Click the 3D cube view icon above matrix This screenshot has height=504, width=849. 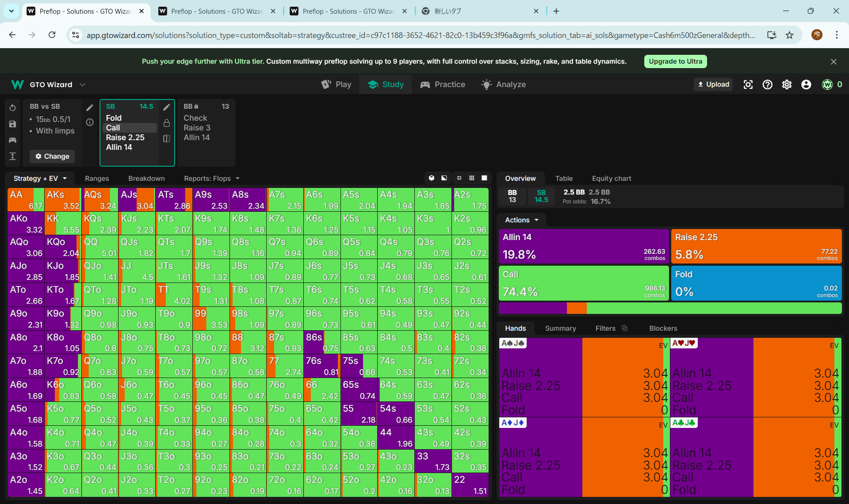click(432, 178)
